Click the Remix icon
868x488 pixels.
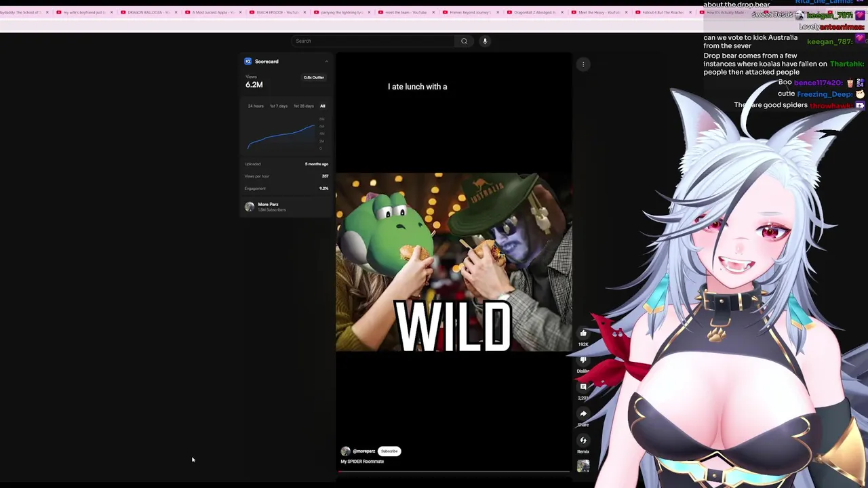point(583,441)
